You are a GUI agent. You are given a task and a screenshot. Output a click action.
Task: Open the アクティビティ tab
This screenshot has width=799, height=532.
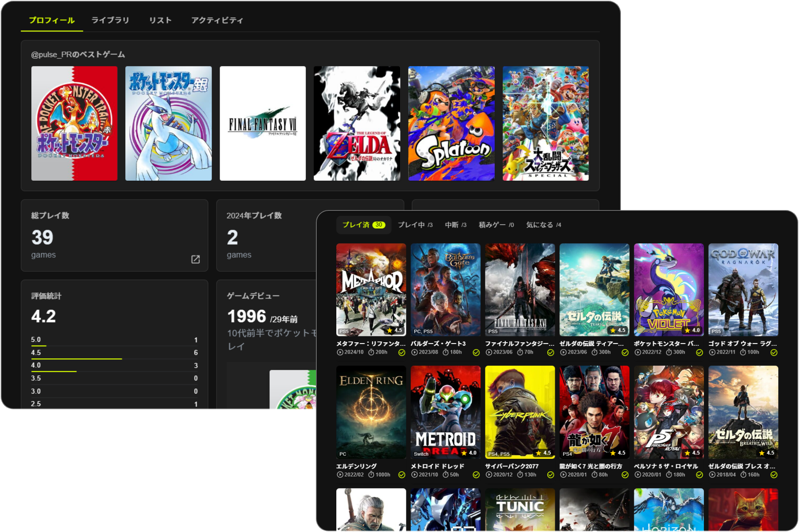(217, 20)
